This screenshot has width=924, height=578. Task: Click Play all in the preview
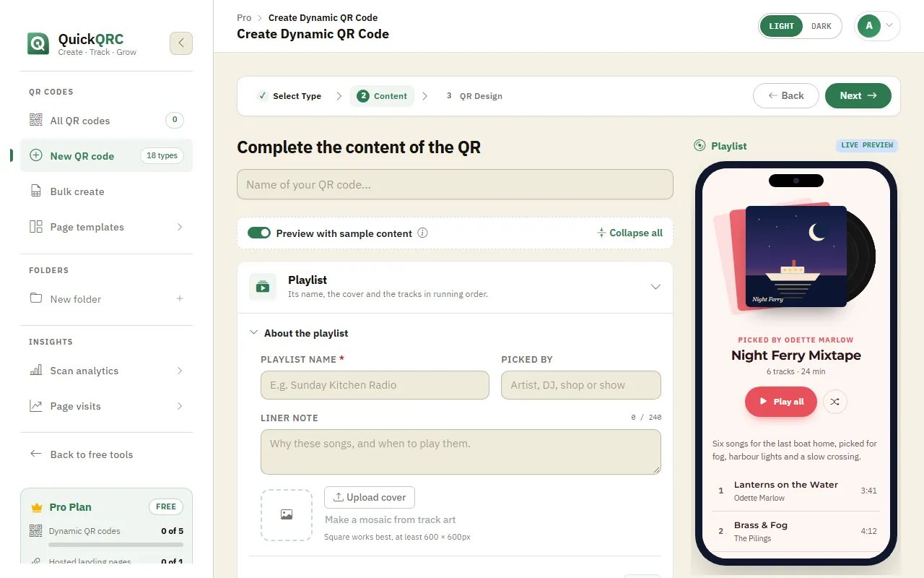point(780,402)
